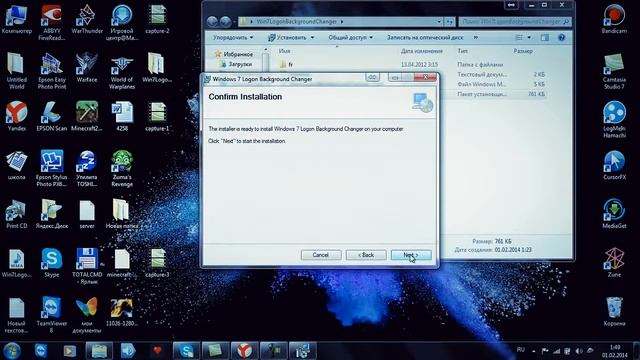Select the Untitled World folder icon

click(16, 71)
